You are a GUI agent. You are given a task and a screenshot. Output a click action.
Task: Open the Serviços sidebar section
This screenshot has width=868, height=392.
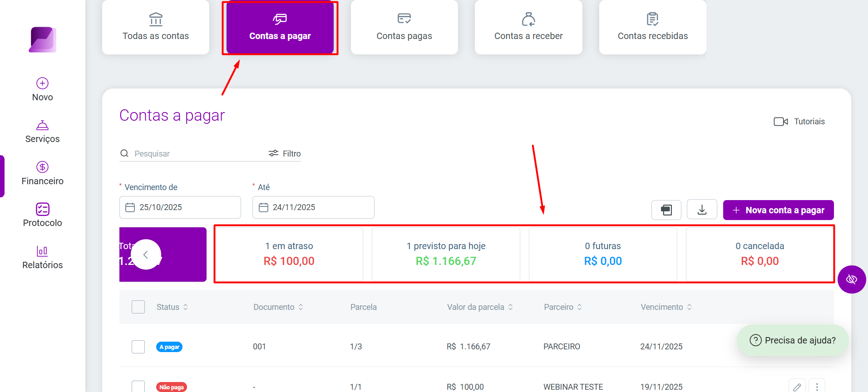(x=43, y=132)
